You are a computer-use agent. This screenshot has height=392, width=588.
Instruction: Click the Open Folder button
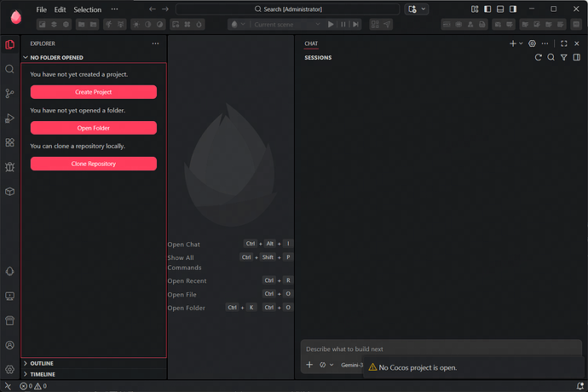(94, 128)
